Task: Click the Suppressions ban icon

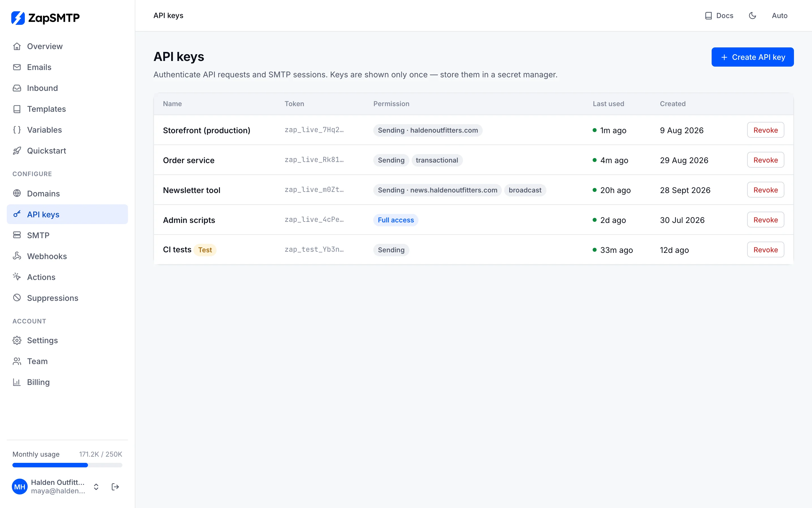Action: 17,298
